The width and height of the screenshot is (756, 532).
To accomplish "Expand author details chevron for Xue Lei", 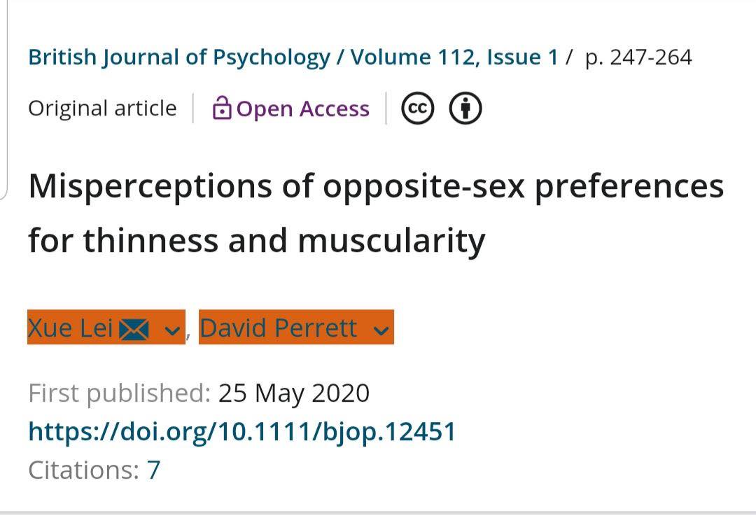I will click(172, 330).
